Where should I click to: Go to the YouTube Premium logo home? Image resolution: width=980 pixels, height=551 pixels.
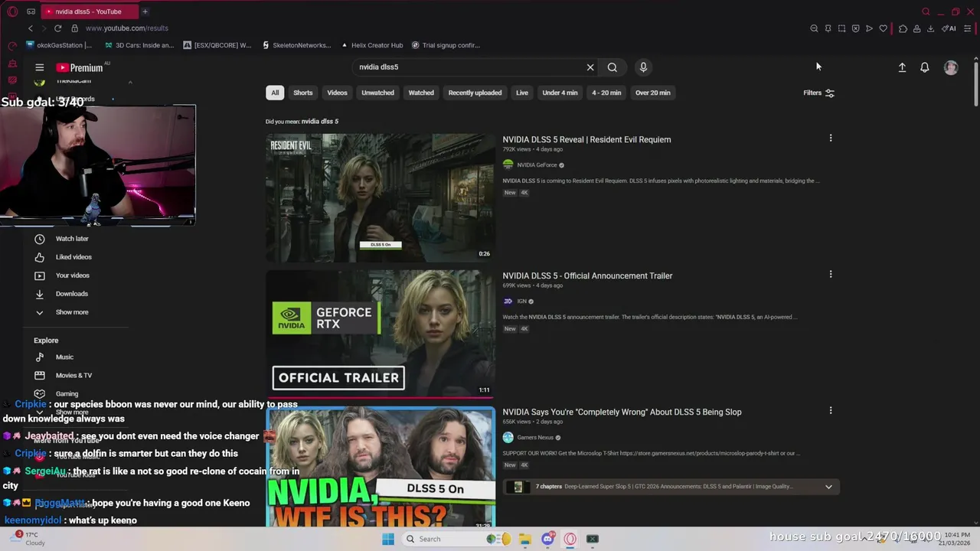coord(80,67)
